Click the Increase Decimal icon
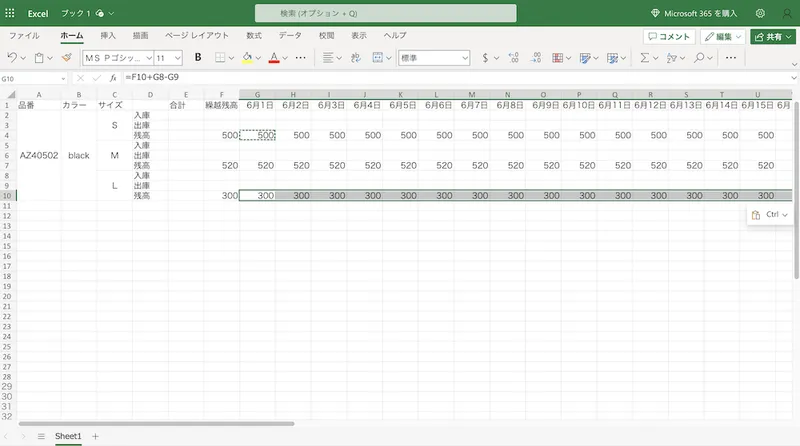The width and height of the screenshot is (800, 446). [x=514, y=58]
